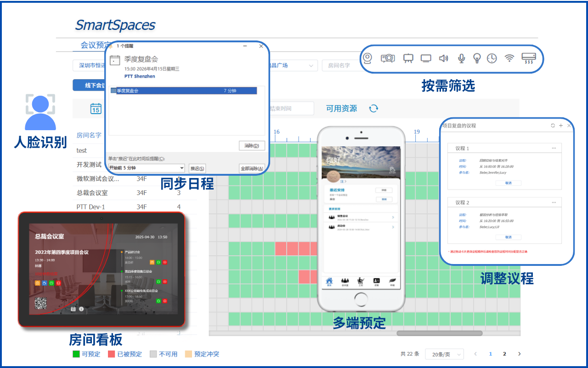Select the test room row

(x=89, y=150)
